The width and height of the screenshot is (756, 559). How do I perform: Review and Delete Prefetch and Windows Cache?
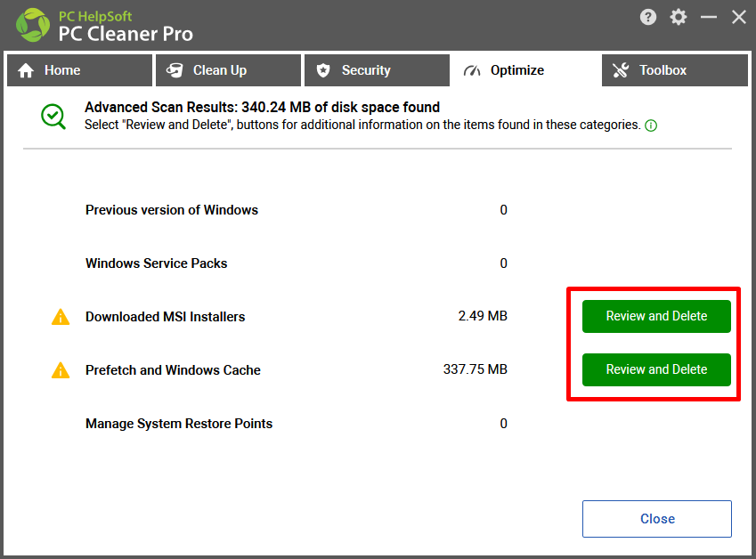[x=656, y=370]
